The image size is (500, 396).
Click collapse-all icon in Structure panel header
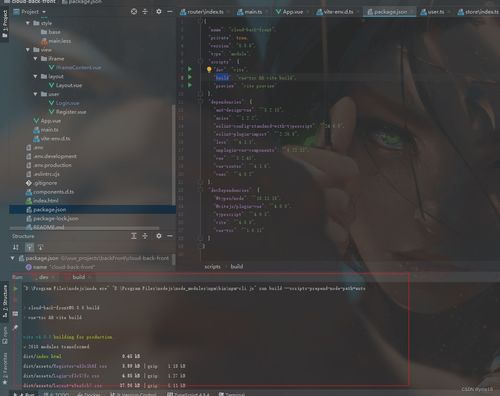145,236
